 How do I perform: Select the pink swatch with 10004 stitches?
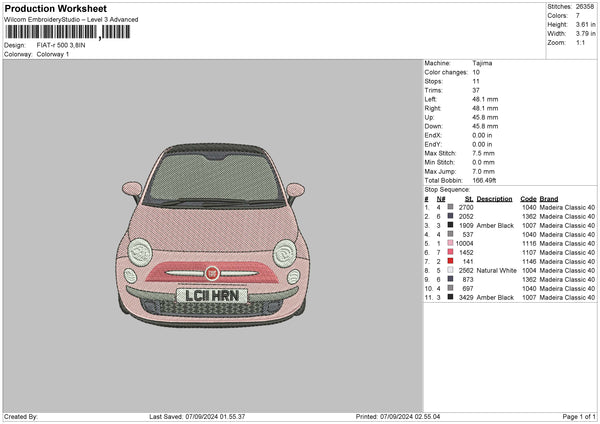click(x=451, y=243)
